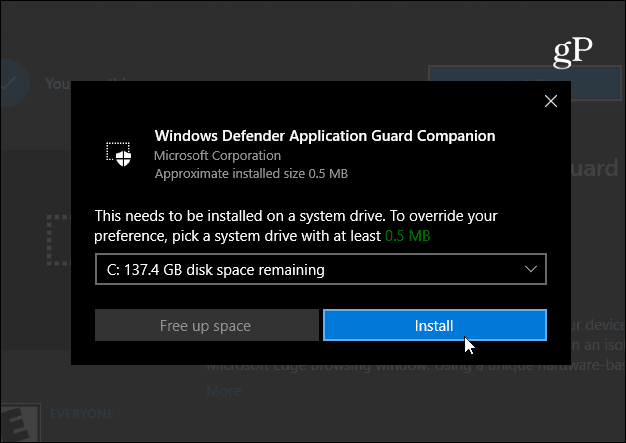Click the Microsoft Corporation publisher text
The width and height of the screenshot is (626, 443).
point(218,156)
